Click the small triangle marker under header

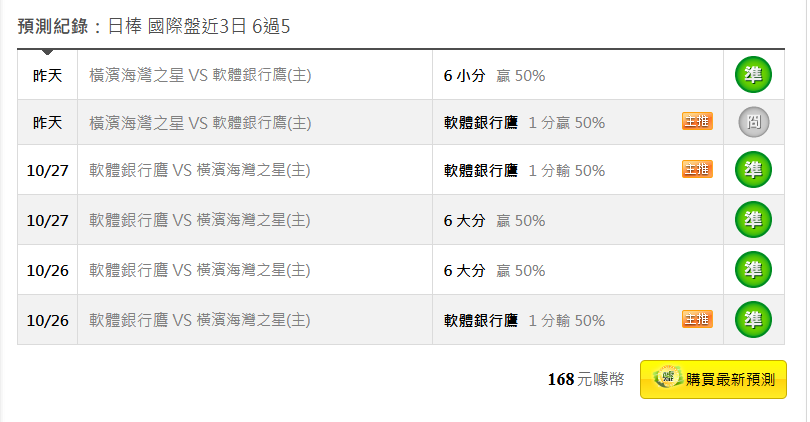(x=47, y=52)
